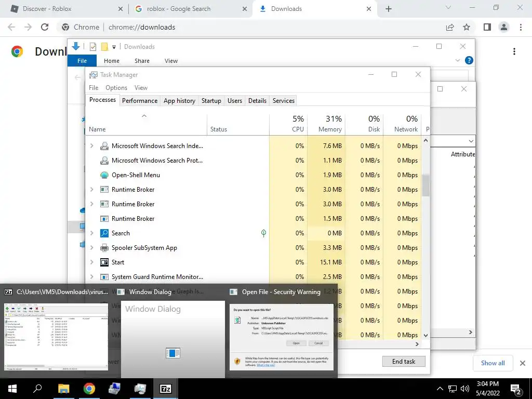Click Chrome back navigation arrow
This screenshot has width=532, height=399.
(x=11, y=27)
